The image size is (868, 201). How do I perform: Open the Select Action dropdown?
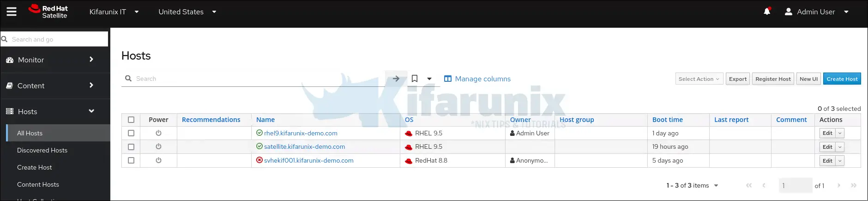699,79
